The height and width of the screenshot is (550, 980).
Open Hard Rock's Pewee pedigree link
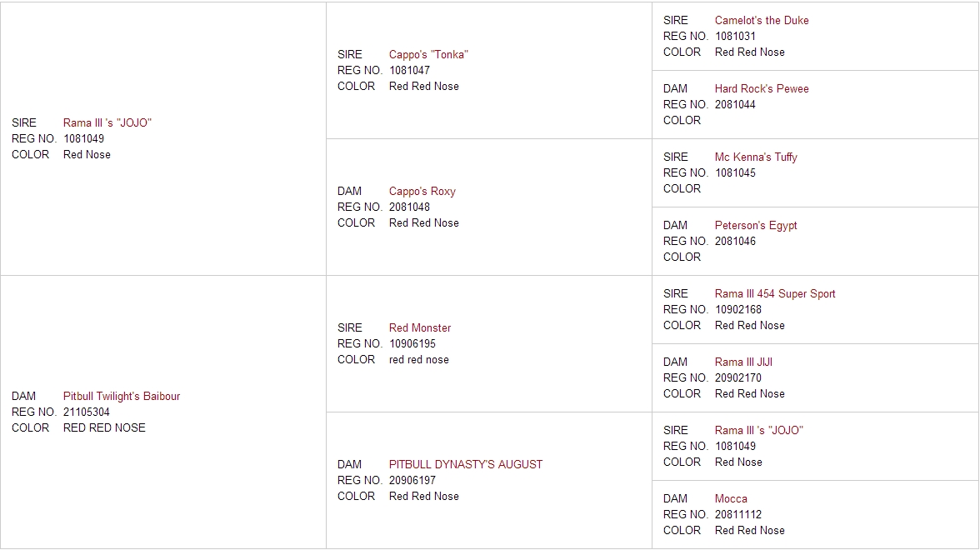point(762,88)
